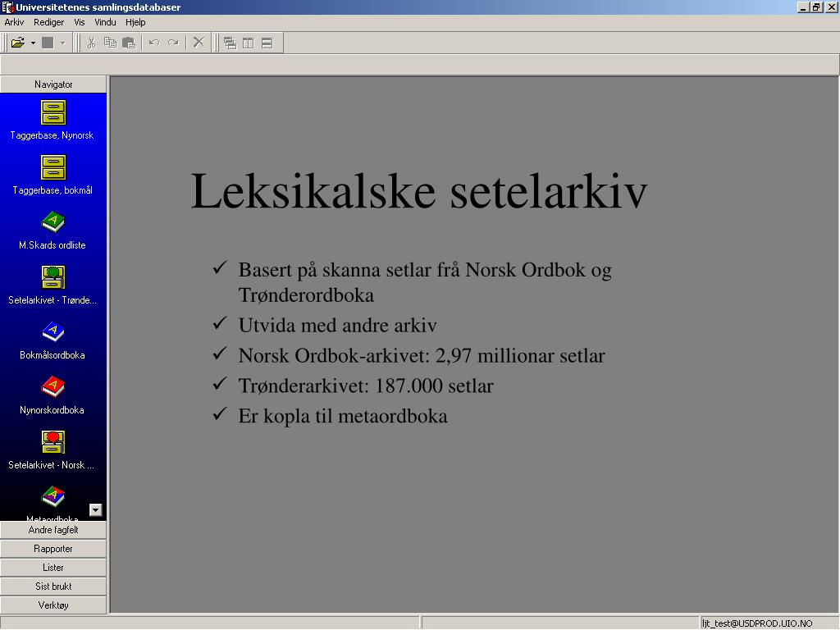Open Taggerbase, Nynorsk cabinet icon
Screen dimensions: 840x630
click(x=52, y=112)
